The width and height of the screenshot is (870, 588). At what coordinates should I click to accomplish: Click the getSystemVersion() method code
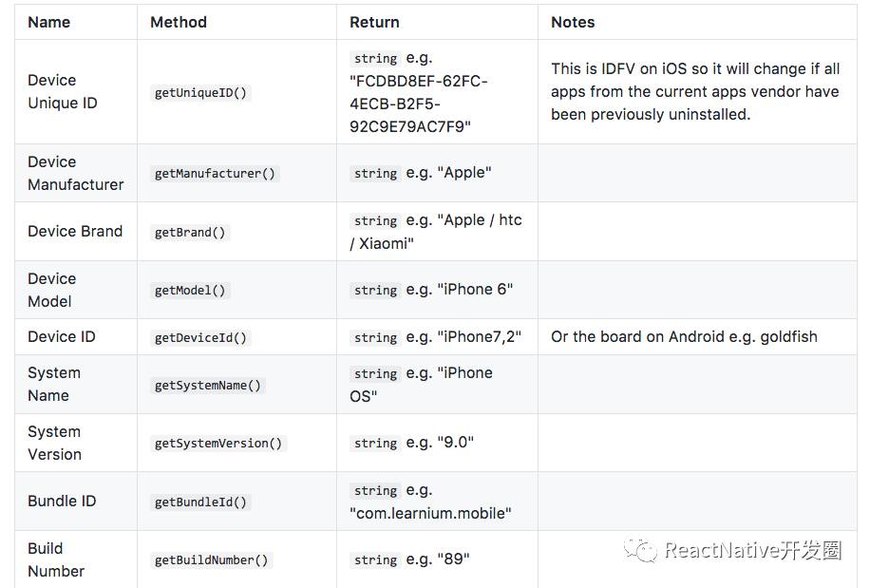(218, 444)
